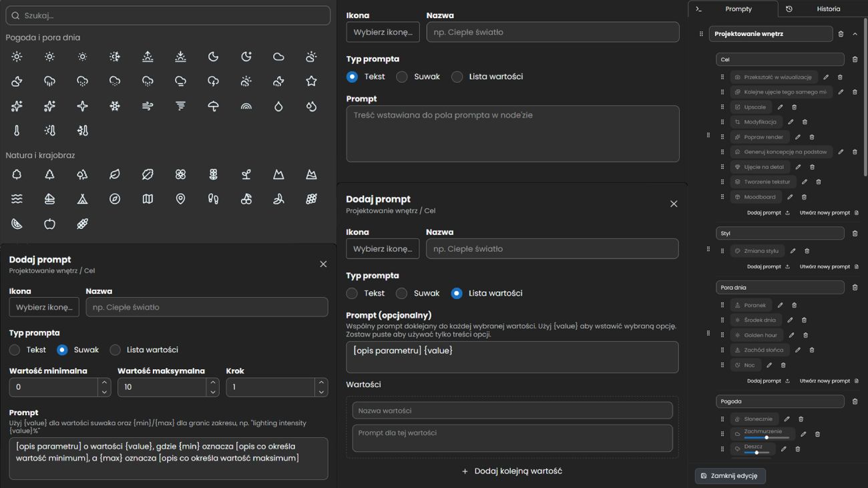Click Zamknij edycję button
The height and width of the screenshot is (488, 868).
(x=730, y=476)
